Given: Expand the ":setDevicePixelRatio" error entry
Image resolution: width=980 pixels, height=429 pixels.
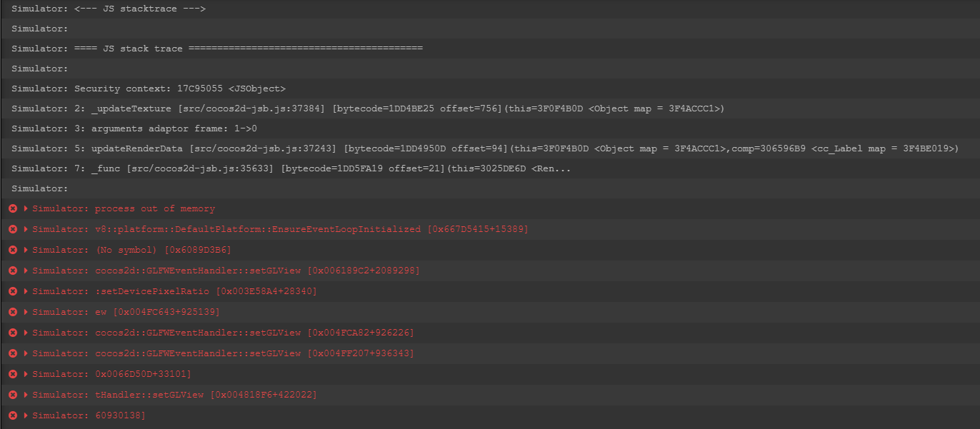Looking at the screenshot, I should pyautogui.click(x=26, y=291).
